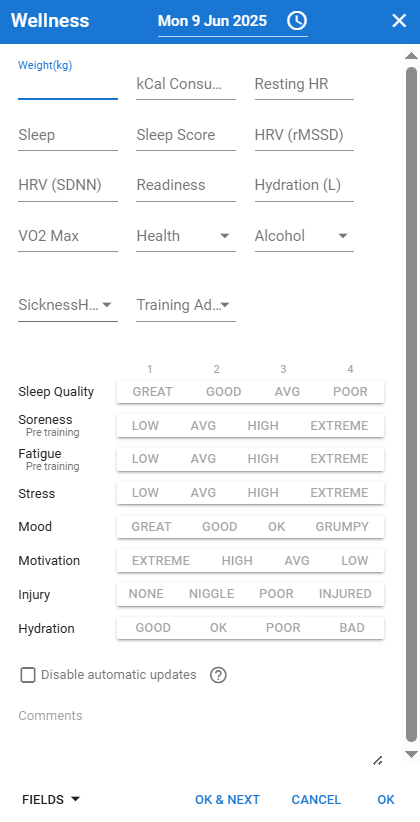The width and height of the screenshot is (420, 822).
Task: Set Stress level to HIGH
Action: (x=263, y=493)
